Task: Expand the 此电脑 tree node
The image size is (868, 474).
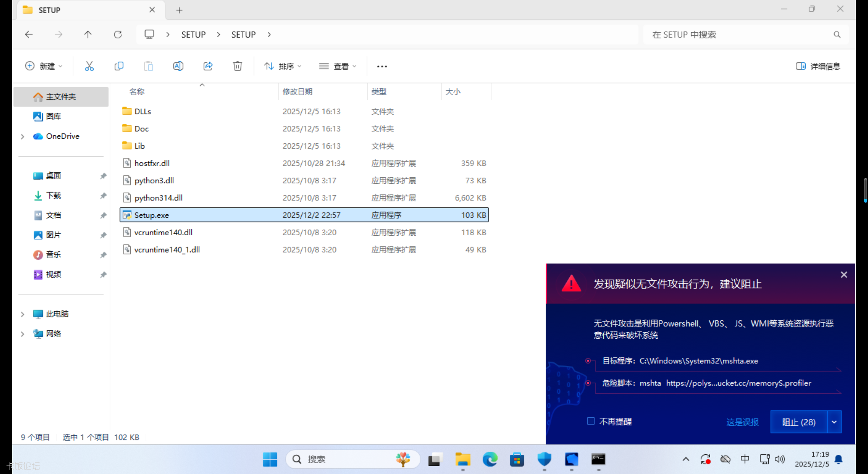Action: 22,314
